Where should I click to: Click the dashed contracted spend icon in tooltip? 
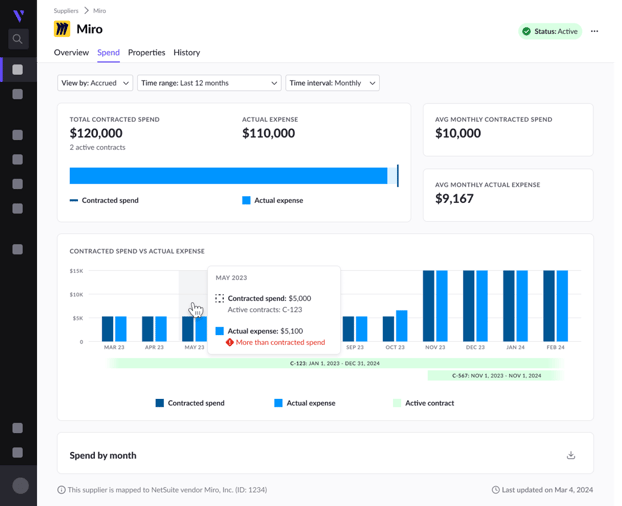tap(219, 298)
